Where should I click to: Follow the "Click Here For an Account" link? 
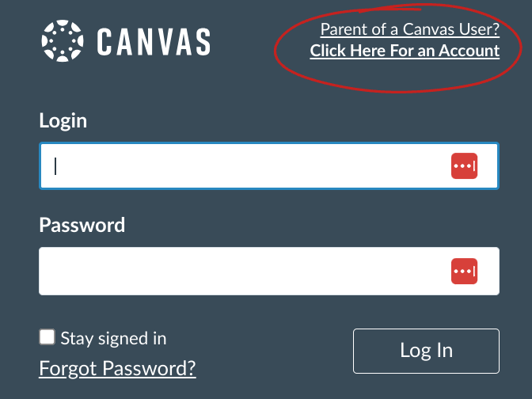[x=405, y=51]
